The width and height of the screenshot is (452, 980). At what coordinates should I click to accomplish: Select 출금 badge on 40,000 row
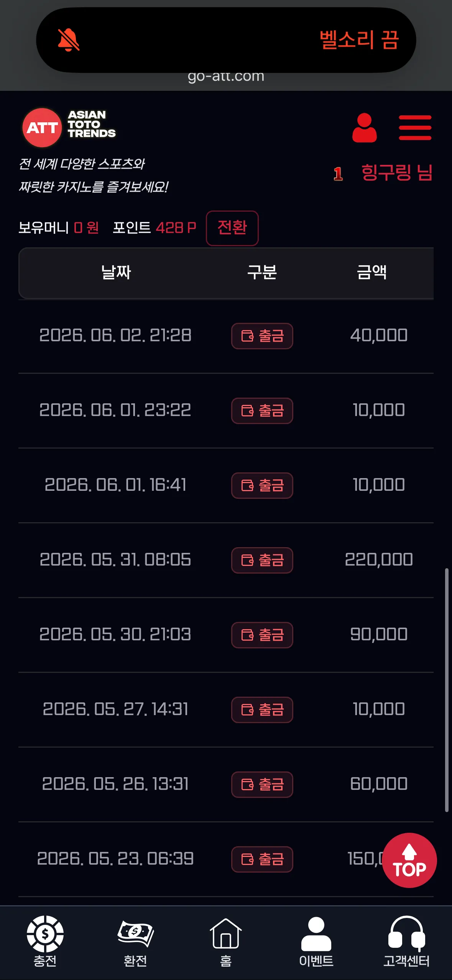(262, 336)
